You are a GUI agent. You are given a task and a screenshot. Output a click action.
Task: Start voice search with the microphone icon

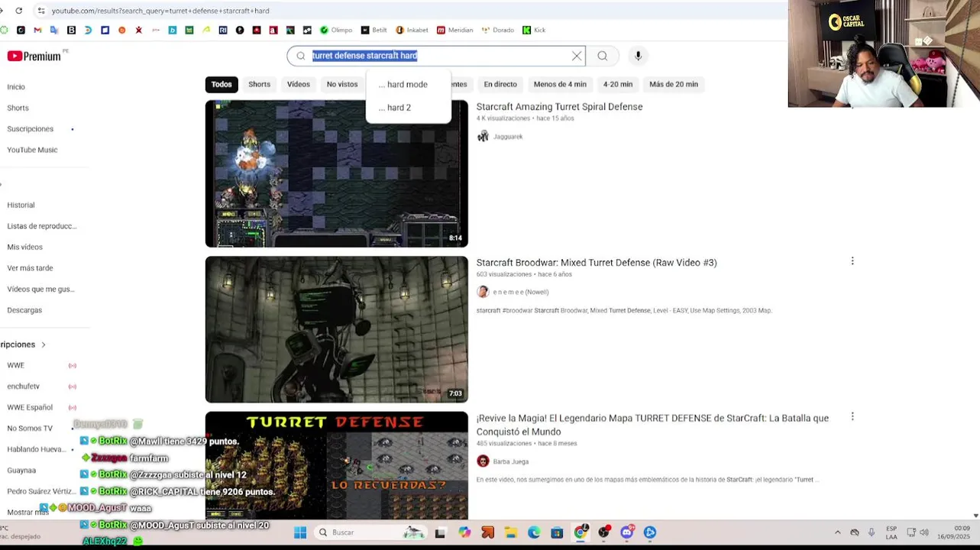pyautogui.click(x=639, y=56)
